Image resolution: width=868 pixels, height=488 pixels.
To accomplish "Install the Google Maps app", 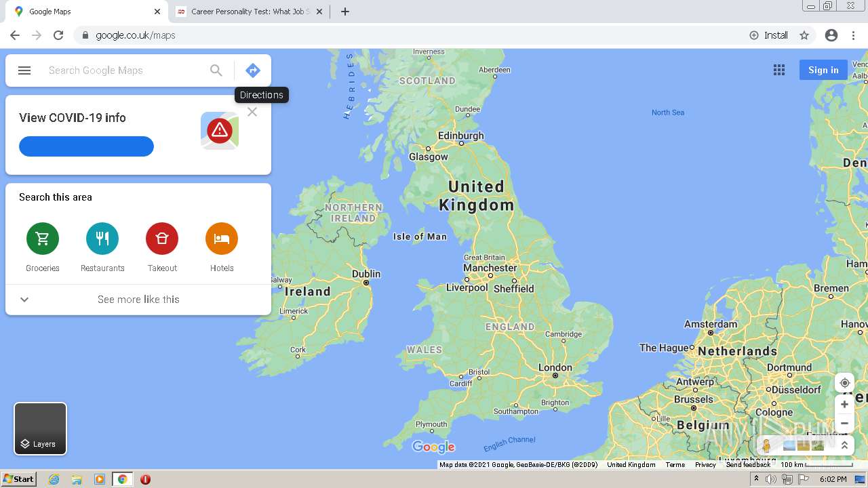I will pos(768,35).
